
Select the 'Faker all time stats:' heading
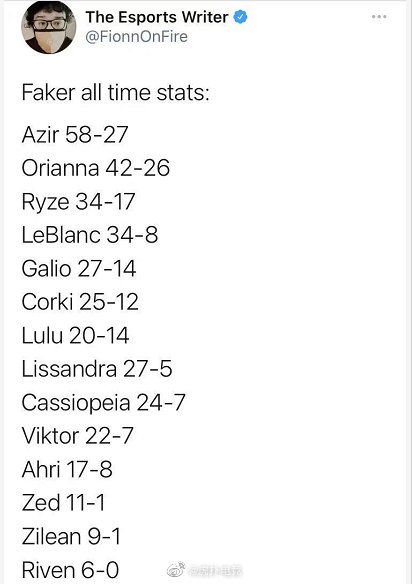(115, 92)
